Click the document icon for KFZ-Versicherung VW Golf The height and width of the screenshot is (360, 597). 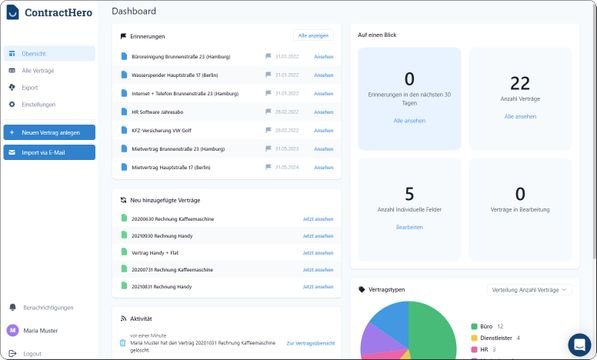click(124, 130)
